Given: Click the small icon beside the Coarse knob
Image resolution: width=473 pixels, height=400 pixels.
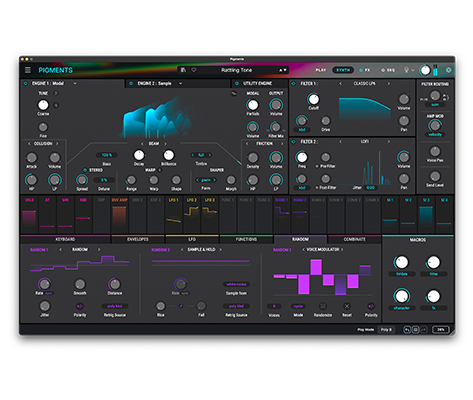Looking at the screenshot, I should tap(56, 105).
